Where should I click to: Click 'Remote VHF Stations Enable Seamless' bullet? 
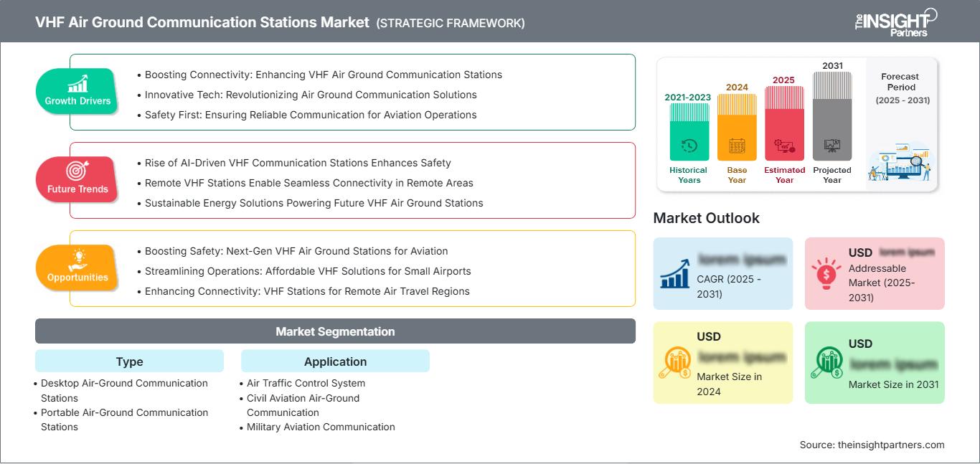click(x=309, y=183)
